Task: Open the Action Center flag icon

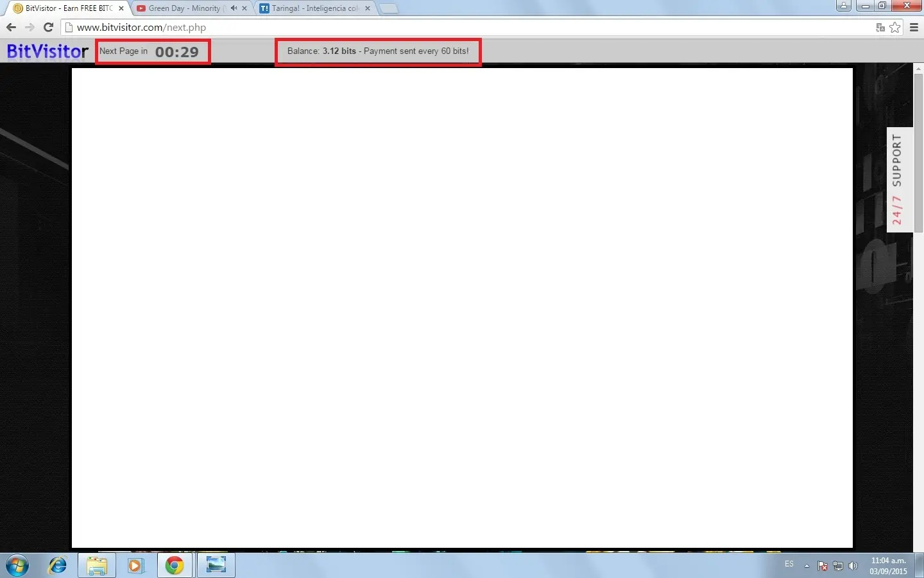Action: 823,566
